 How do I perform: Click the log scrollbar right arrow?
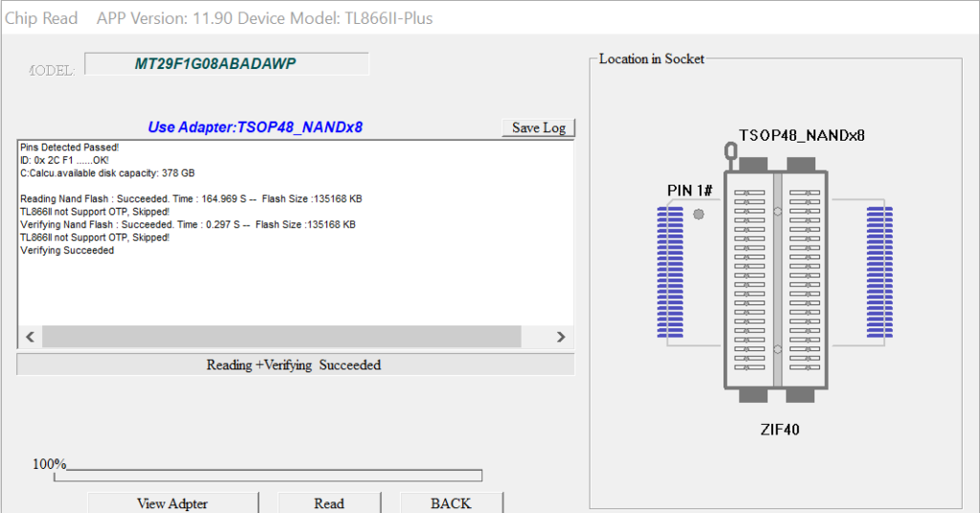click(x=561, y=337)
